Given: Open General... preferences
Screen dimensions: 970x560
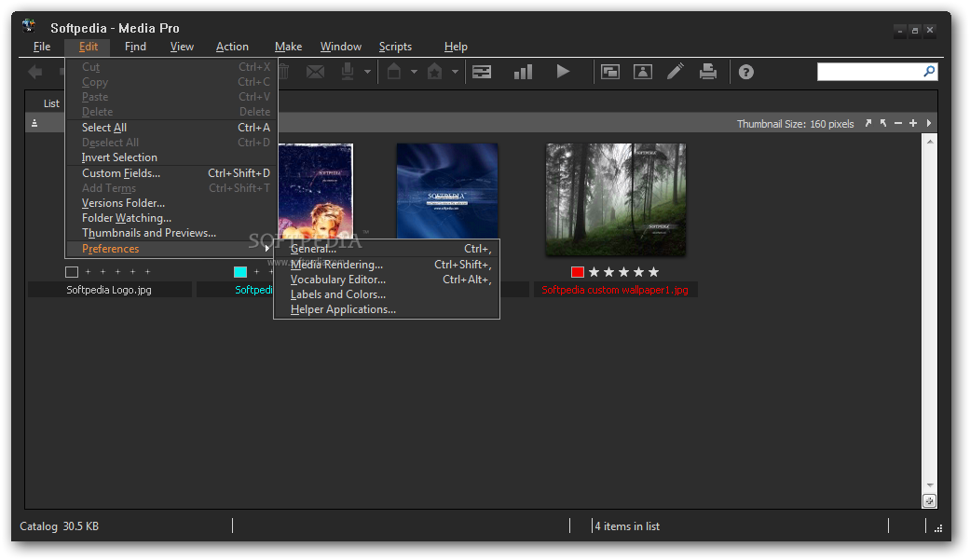Looking at the screenshot, I should [387, 249].
